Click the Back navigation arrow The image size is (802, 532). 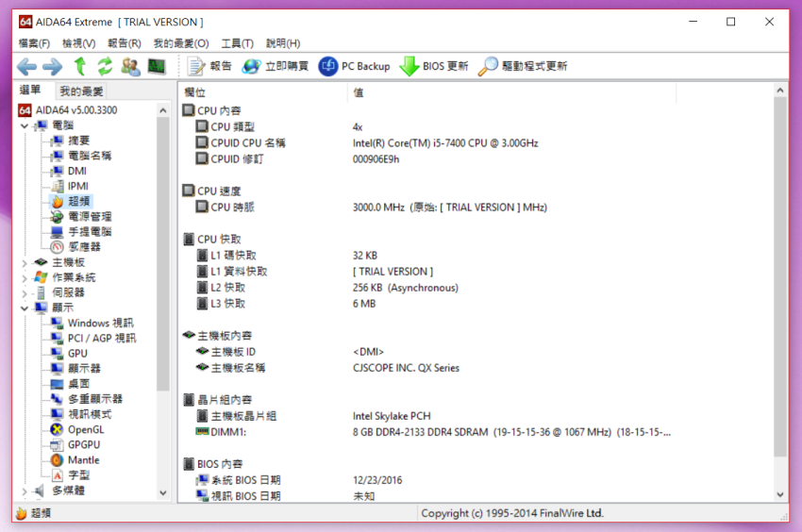(x=26, y=66)
